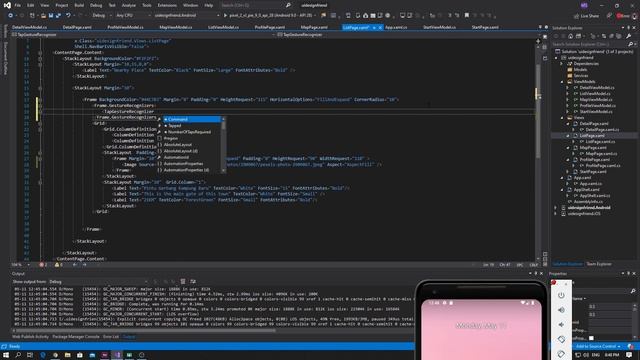
Task: Switch to the MapViewModel.cs tab
Action: pos(176,27)
